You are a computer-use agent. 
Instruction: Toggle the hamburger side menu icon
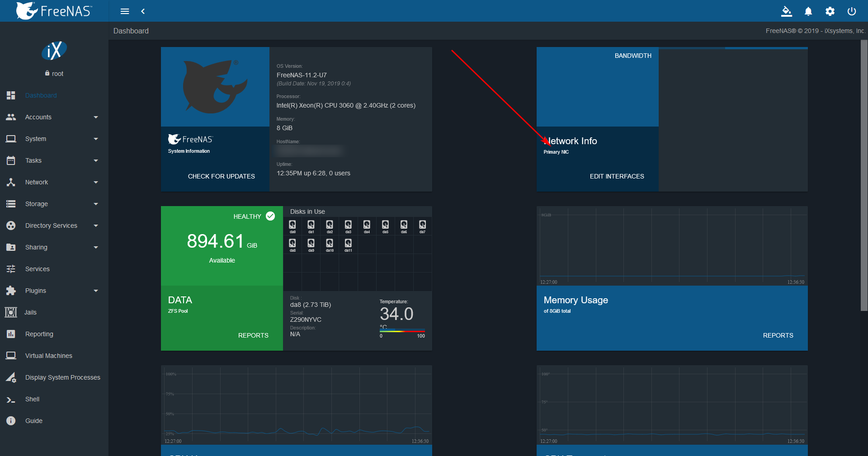125,11
